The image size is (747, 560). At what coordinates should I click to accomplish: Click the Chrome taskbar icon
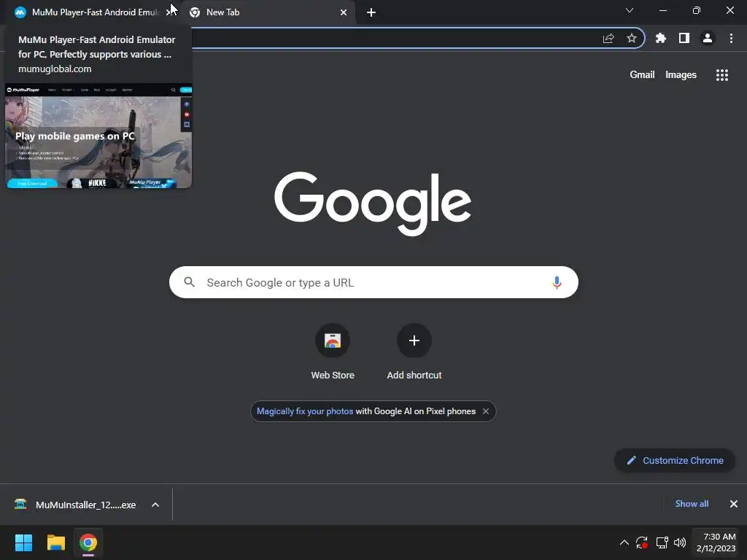pos(88,542)
